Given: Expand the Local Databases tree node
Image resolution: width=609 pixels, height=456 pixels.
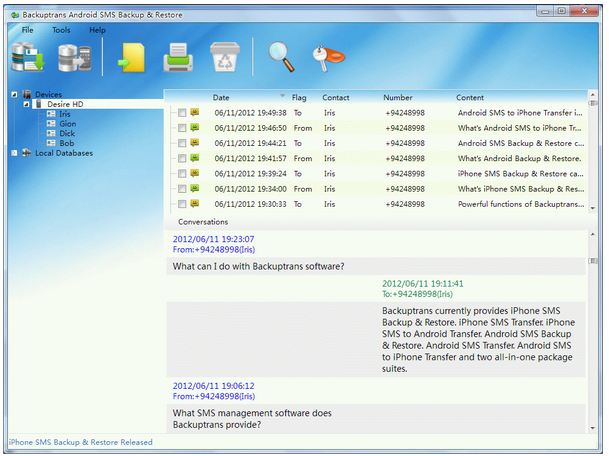Looking at the screenshot, I should [x=14, y=153].
